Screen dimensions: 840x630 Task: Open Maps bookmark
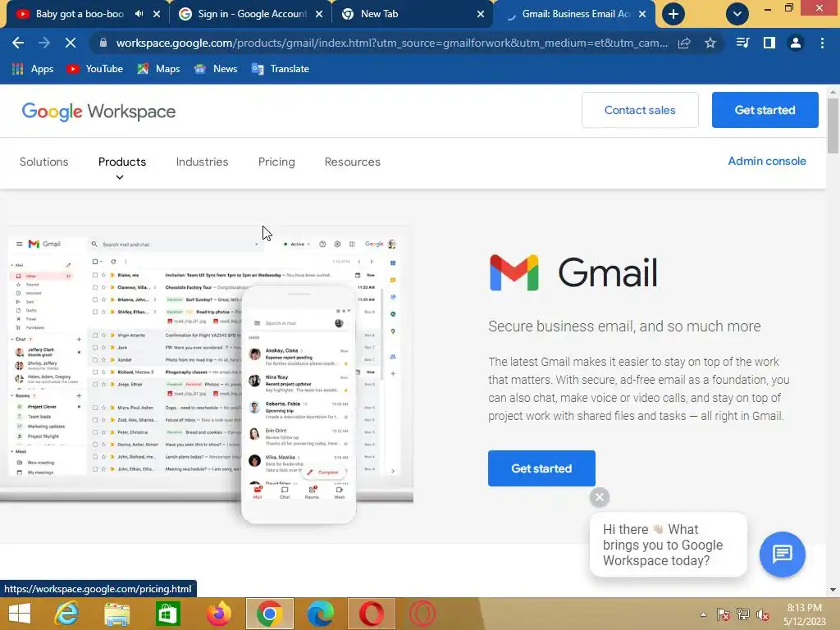point(158,69)
